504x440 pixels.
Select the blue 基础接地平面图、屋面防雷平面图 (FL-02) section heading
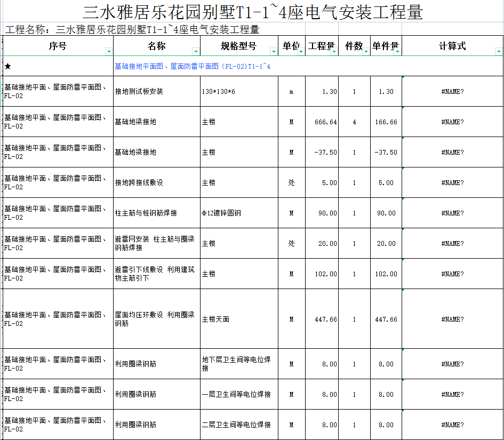(193, 67)
